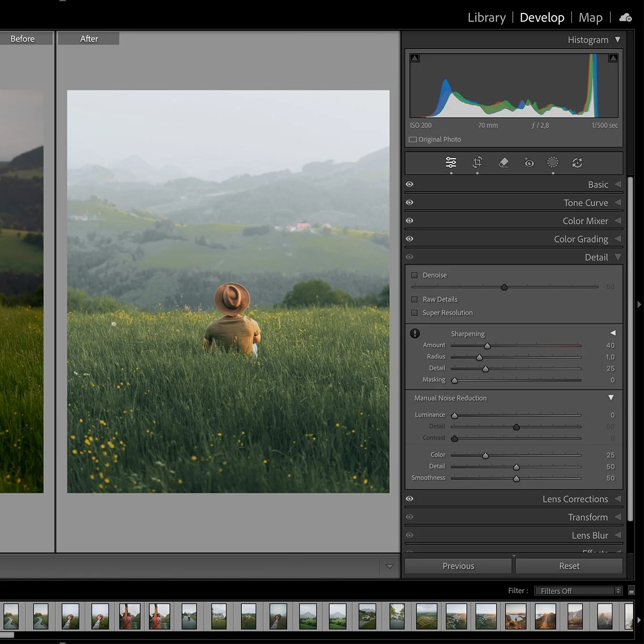The width and height of the screenshot is (644, 644).
Task: Expand the Lens Blur panel
Action: pos(618,535)
